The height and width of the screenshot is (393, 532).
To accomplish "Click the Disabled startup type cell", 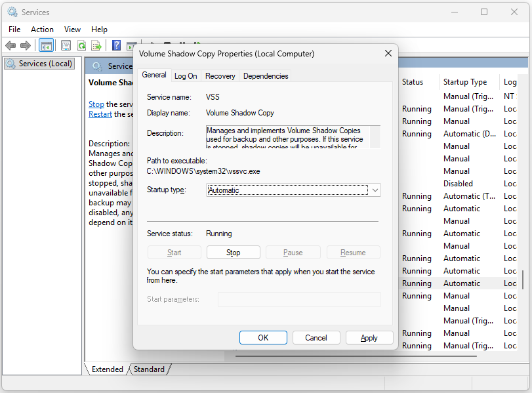I will (458, 184).
